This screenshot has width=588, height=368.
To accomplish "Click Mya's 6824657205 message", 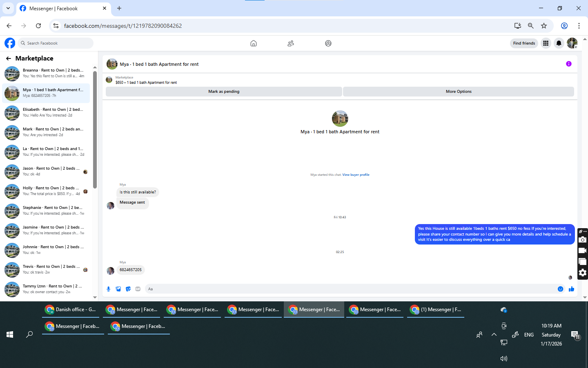I will (131, 270).
